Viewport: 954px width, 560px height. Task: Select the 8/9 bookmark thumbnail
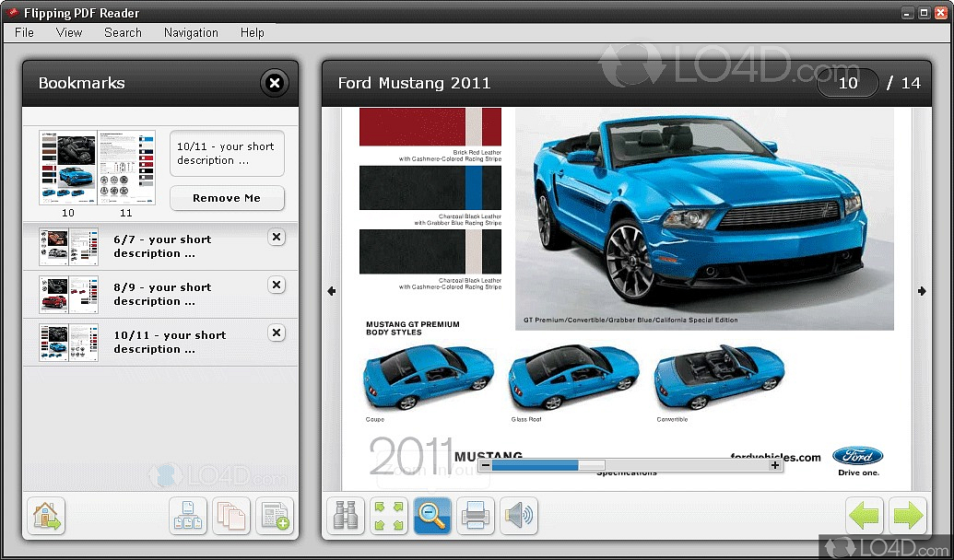(68, 294)
